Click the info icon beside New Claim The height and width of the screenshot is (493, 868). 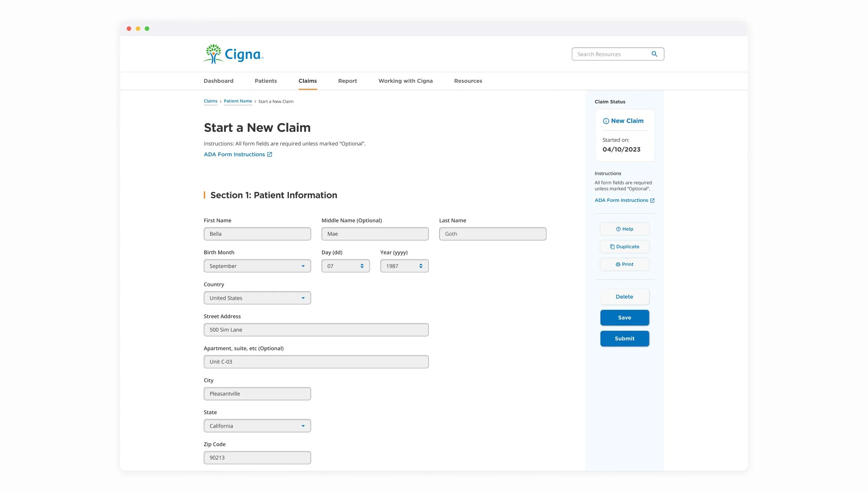606,121
